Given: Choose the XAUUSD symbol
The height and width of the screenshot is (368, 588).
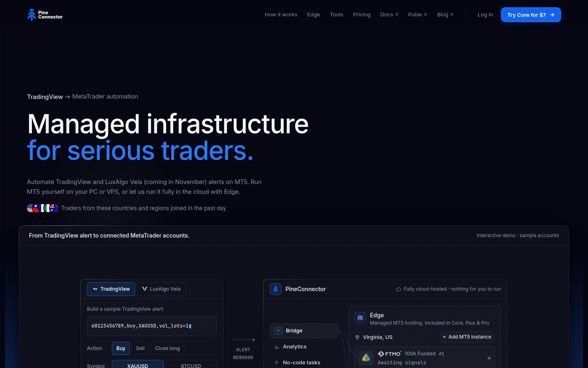Looking at the screenshot, I should 138,364.
